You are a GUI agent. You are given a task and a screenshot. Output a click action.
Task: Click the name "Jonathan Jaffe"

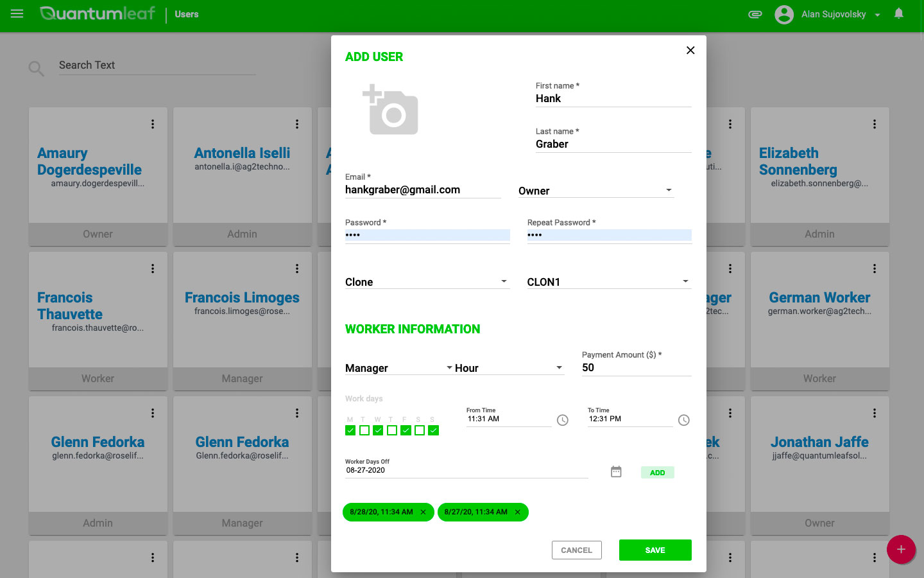[819, 442]
